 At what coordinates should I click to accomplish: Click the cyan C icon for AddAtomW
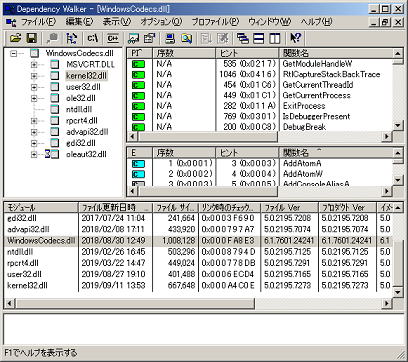tap(138, 174)
